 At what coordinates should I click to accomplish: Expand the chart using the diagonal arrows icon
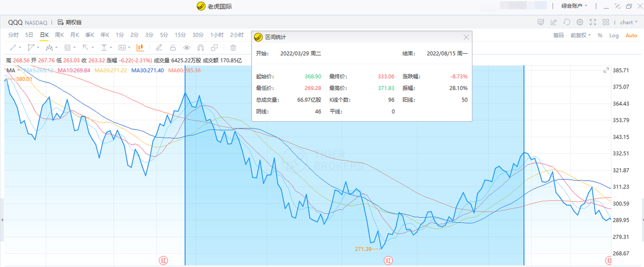[x=606, y=70]
